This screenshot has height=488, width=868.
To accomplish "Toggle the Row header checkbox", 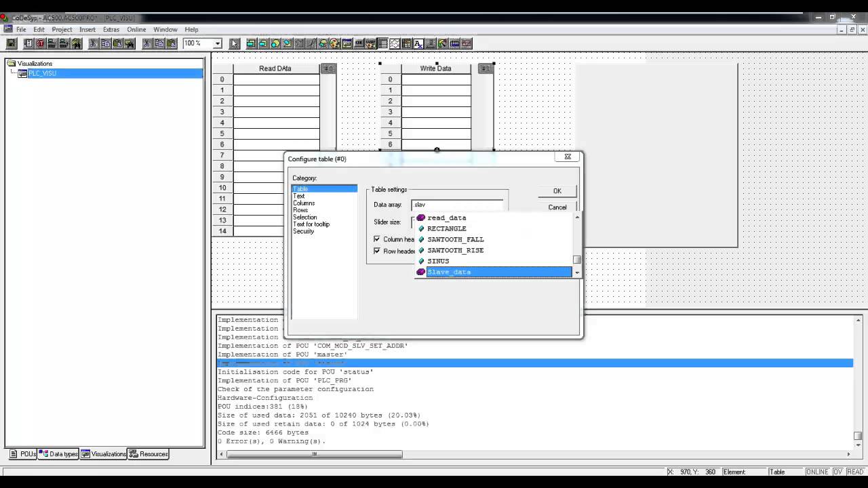I will tap(377, 251).
